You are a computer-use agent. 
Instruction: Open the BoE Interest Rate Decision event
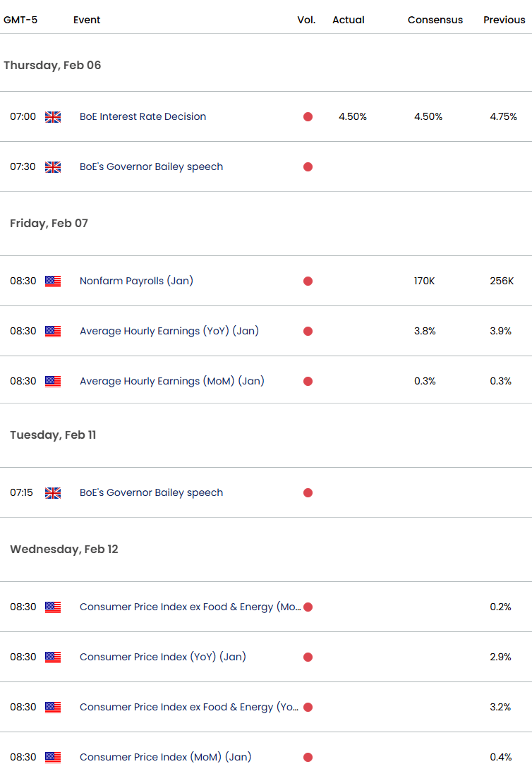[x=143, y=117]
